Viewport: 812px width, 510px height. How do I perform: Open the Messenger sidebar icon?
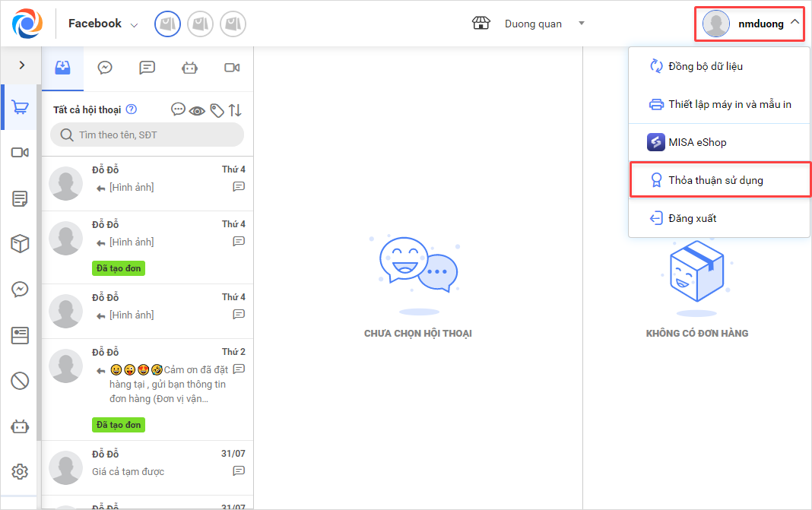[21, 289]
